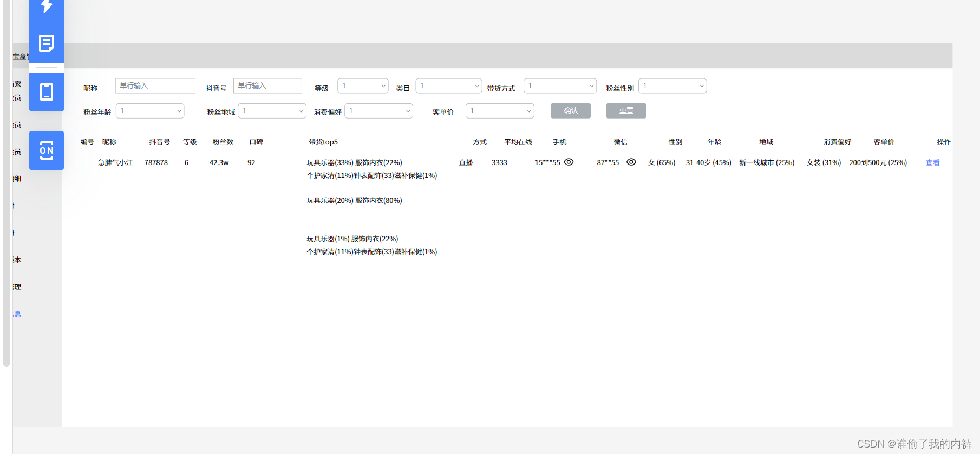This screenshot has width=980, height=454.
Task: Click the text 玩具乐器(1%) 服饰内衣(22%)
Action: coord(352,239)
